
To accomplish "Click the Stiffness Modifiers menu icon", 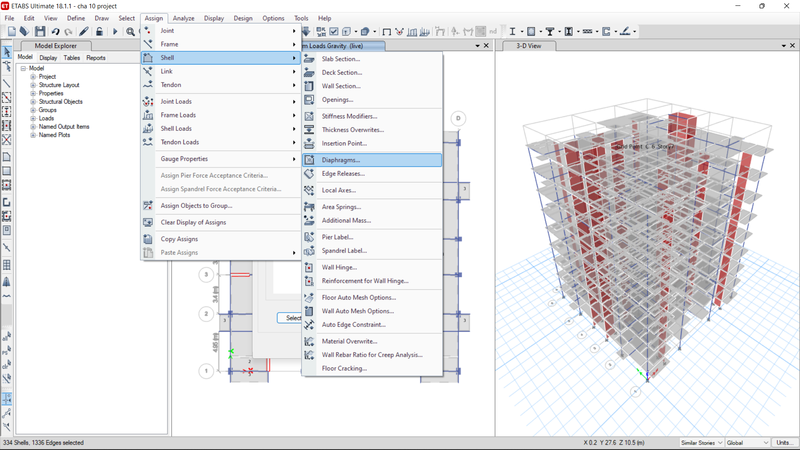I will 309,116.
